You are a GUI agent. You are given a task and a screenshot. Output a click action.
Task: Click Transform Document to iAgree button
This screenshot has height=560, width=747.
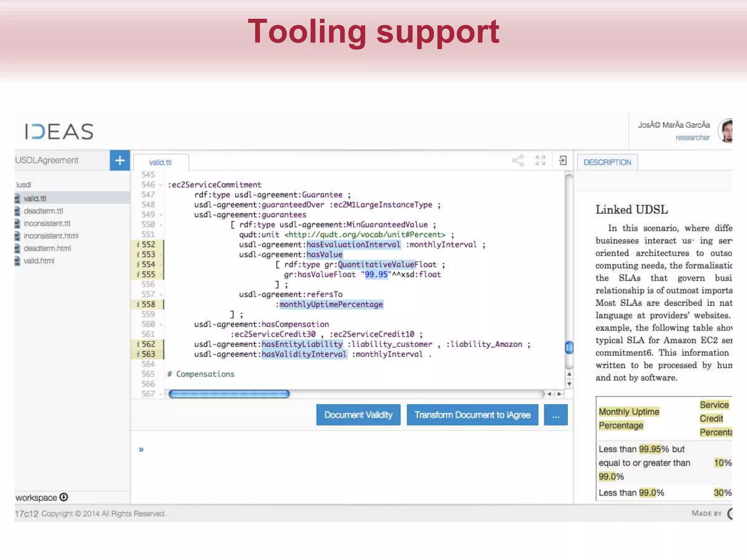(472, 415)
